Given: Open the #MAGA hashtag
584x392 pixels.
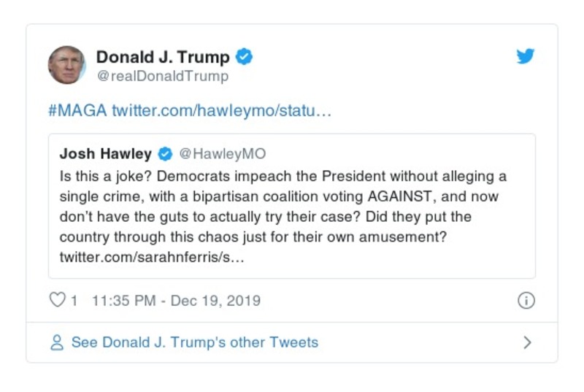Looking at the screenshot, I should pos(77,112).
